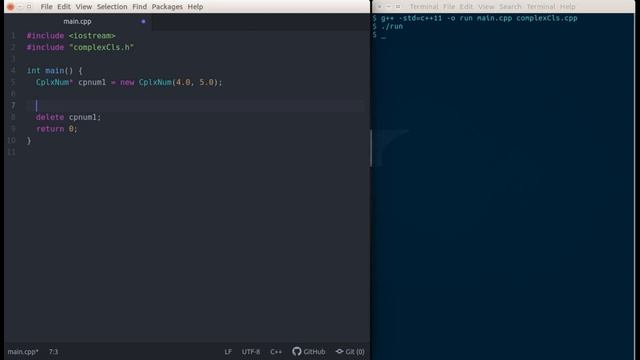Click the 'return 0;' line
This screenshot has height=360, width=640.
coord(56,129)
